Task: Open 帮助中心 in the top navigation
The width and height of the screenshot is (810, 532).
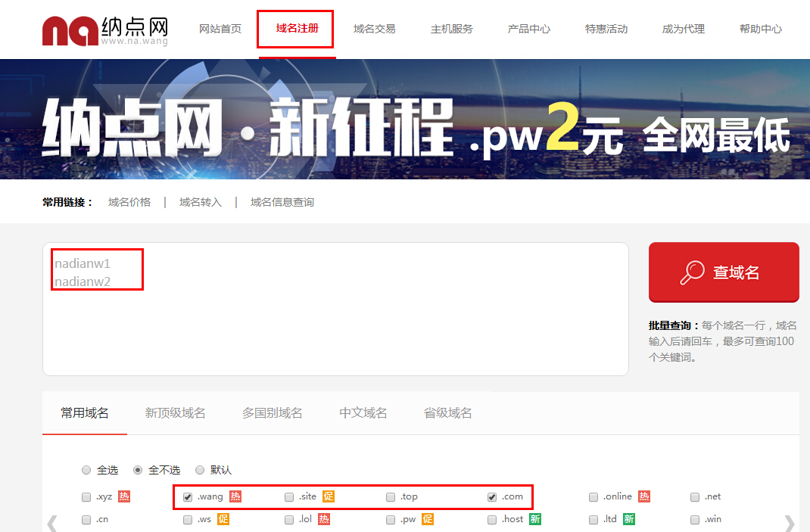Action: pos(761,29)
